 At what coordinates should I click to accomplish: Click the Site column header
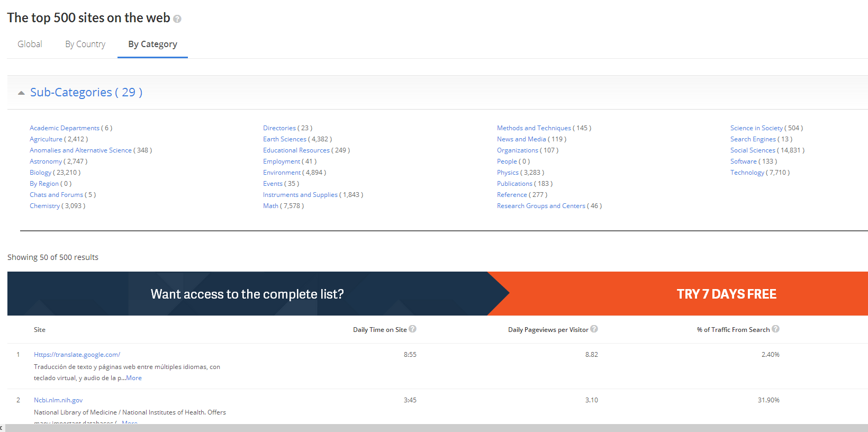tap(40, 330)
